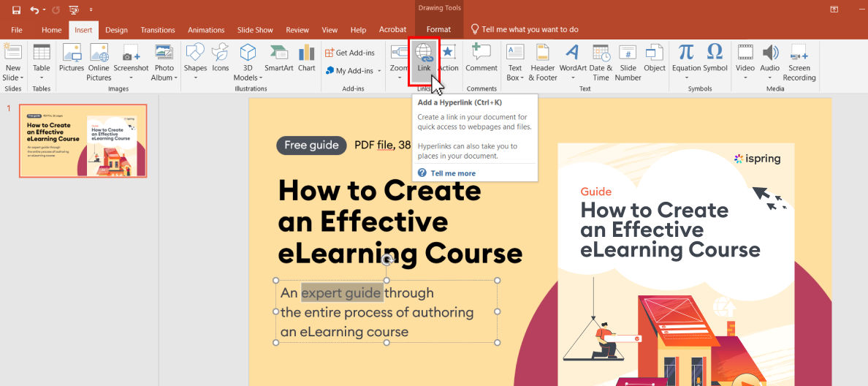Image resolution: width=868 pixels, height=386 pixels.
Task: Insert an Action
Action: (448, 58)
